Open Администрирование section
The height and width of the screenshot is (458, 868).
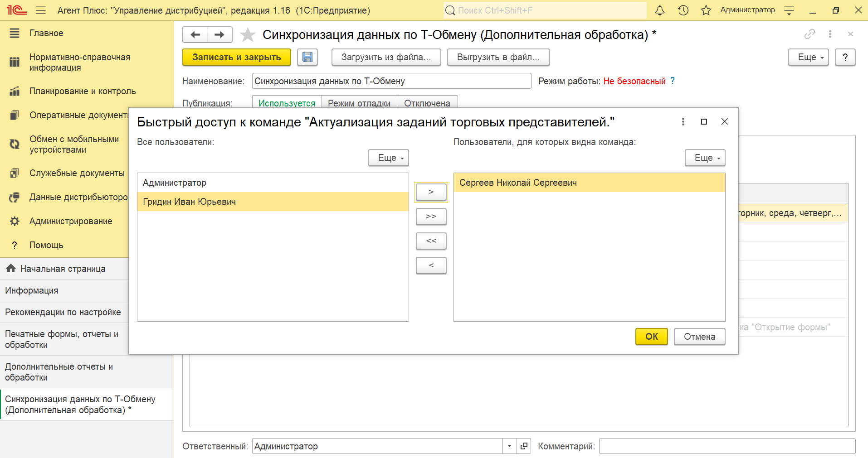pyautogui.click(x=64, y=221)
